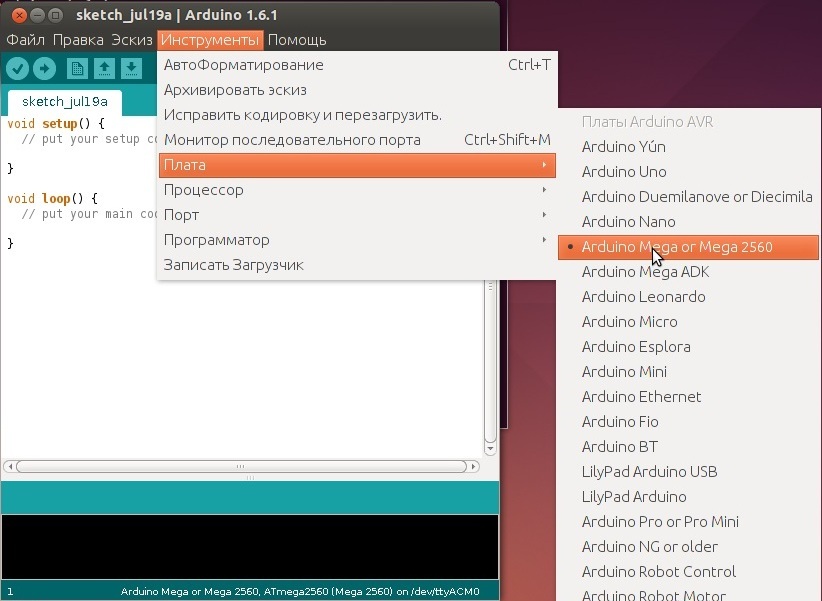822x601 pixels.
Task: Select Arduino Leonardo board
Action: (x=643, y=297)
